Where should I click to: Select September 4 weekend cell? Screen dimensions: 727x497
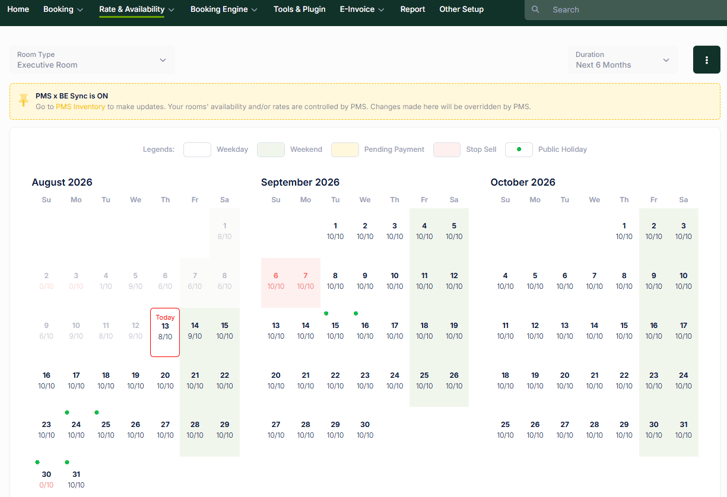424,233
